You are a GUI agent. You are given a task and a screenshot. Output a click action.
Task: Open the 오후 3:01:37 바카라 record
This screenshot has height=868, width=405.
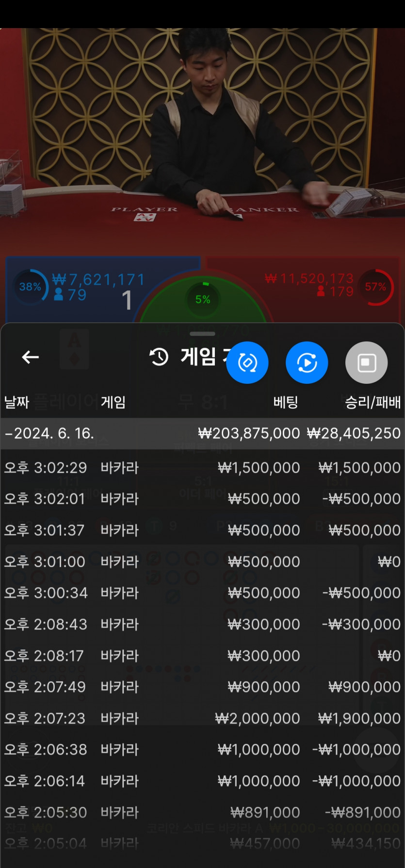pos(203,530)
